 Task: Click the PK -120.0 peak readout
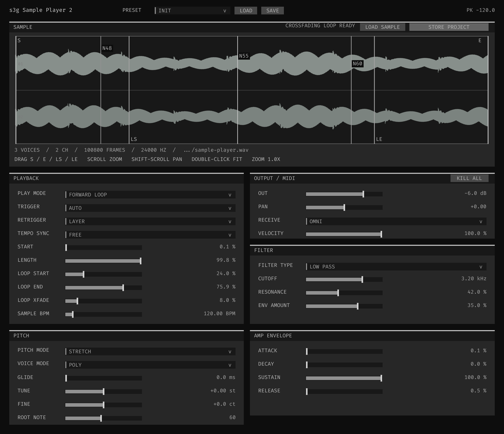pyautogui.click(x=480, y=10)
